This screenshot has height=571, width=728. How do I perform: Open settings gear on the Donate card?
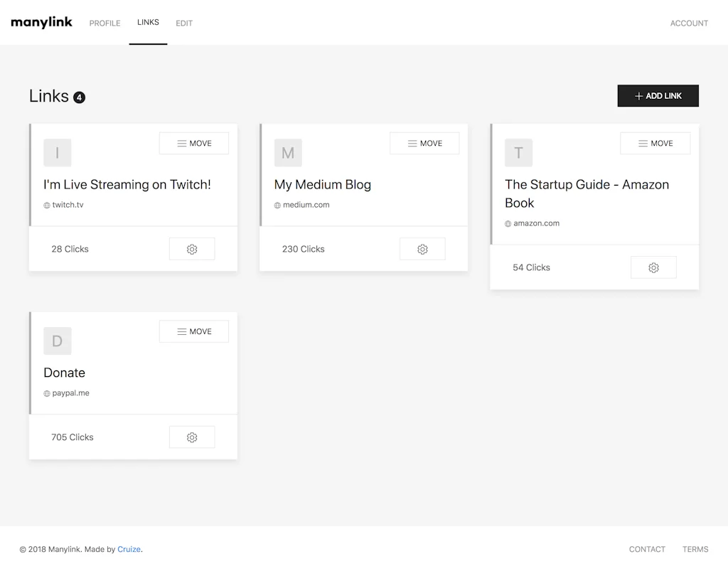(192, 437)
